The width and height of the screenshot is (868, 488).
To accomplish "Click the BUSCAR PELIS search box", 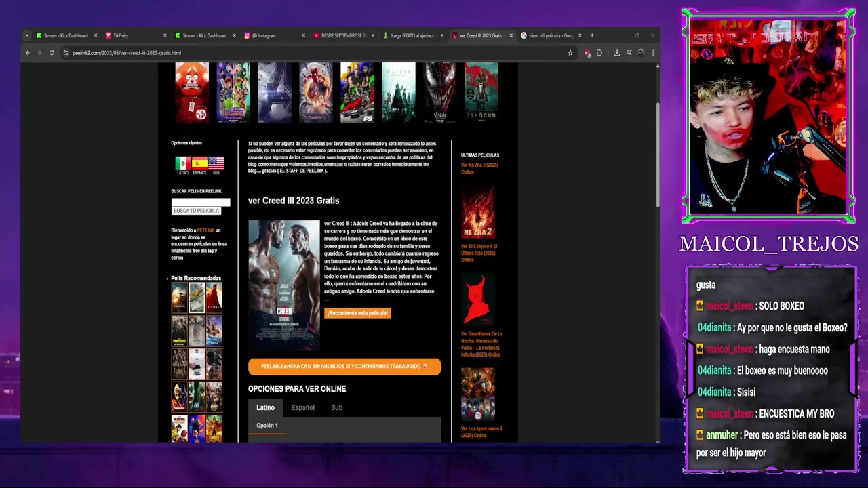I will click(x=201, y=202).
